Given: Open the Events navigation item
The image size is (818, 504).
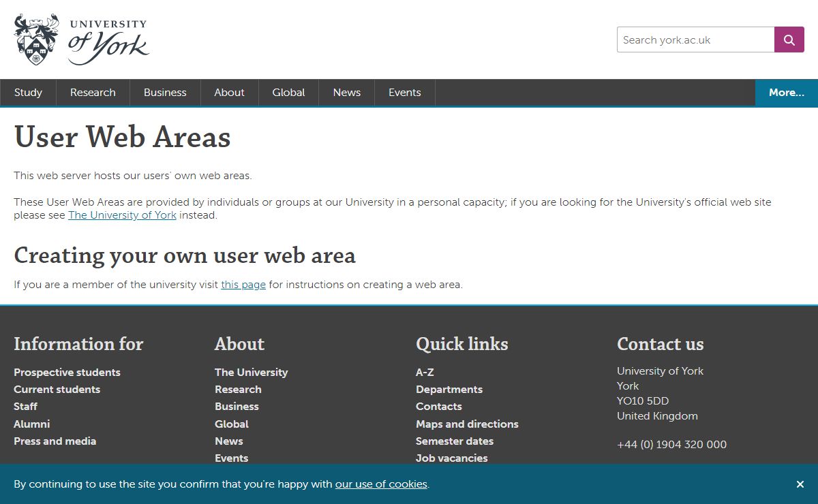Looking at the screenshot, I should click(x=404, y=93).
